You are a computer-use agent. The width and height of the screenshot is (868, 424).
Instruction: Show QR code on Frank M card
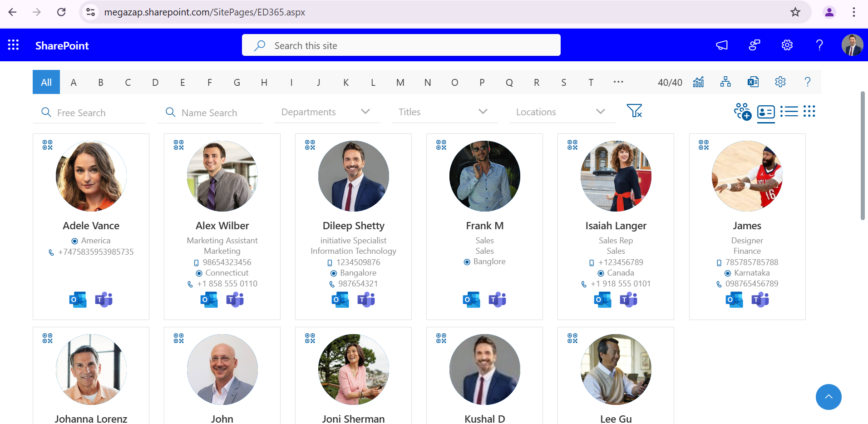(441, 145)
